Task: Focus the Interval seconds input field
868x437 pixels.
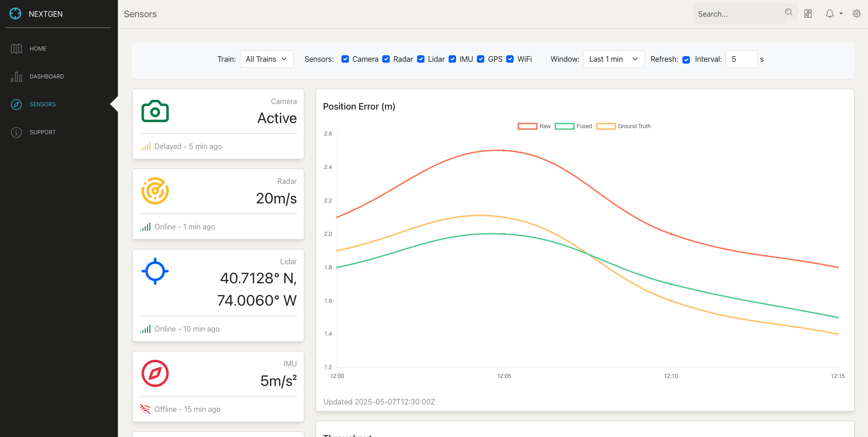Action: pos(741,59)
